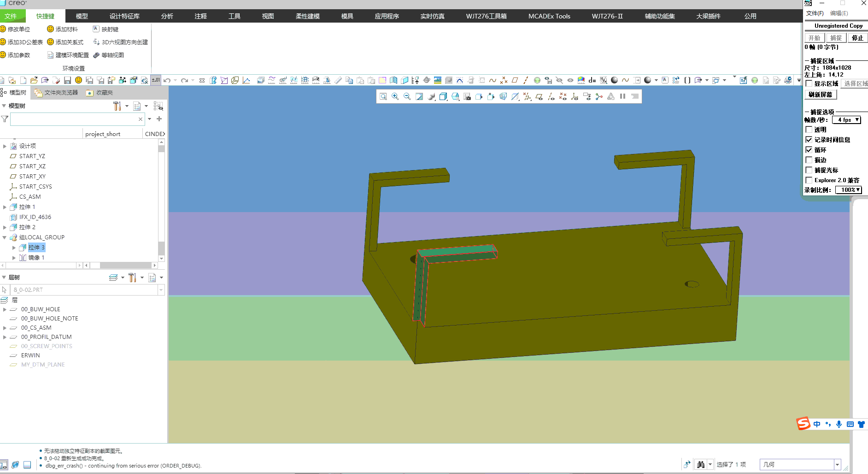Click the Undo arrow icon
The height and width of the screenshot is (474, 868).
(167, 80)
